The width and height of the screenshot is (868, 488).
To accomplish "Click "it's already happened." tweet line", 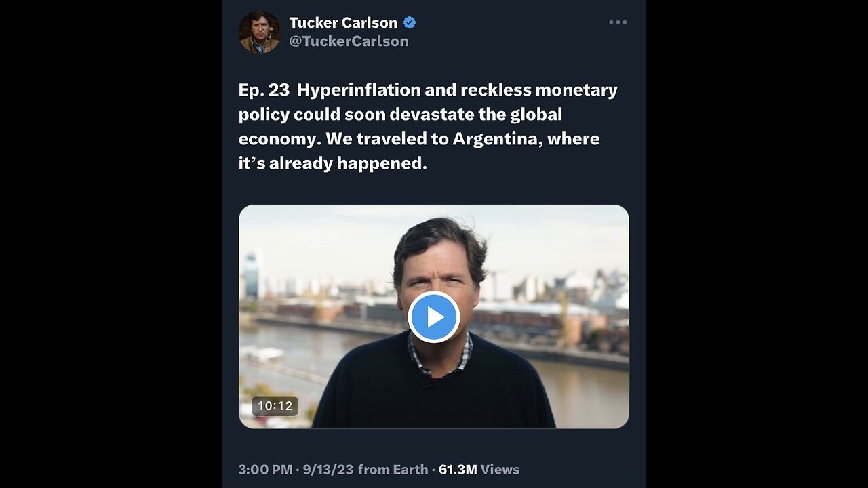I will tap(332, 163).
